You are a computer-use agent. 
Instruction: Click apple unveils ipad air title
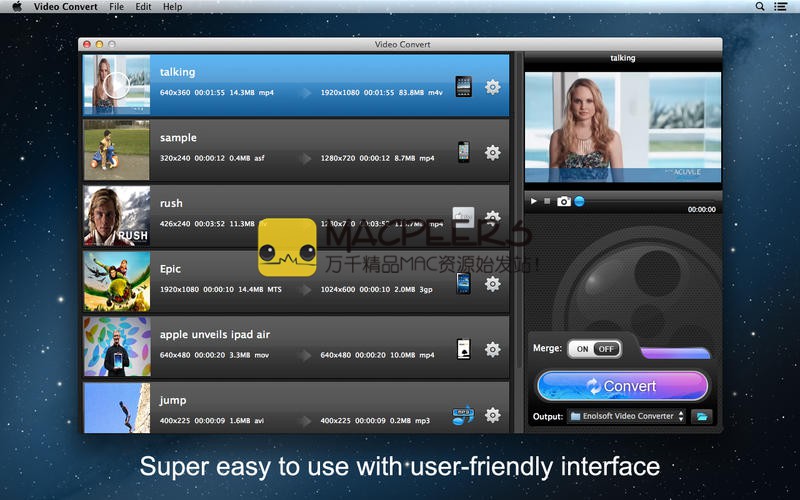pyautogui.click(x=215, y=335)
